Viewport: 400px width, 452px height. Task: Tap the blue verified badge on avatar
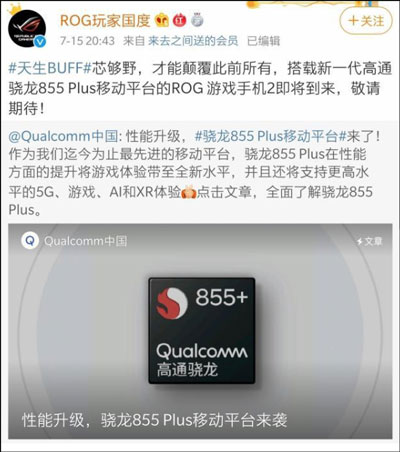coord(40,41)
